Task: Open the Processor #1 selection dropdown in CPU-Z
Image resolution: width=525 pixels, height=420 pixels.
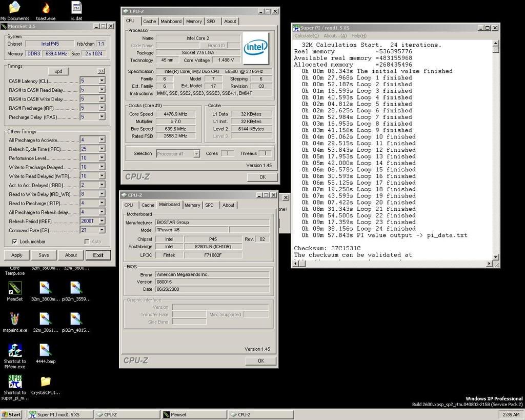Action: click(x=196, y=154)
